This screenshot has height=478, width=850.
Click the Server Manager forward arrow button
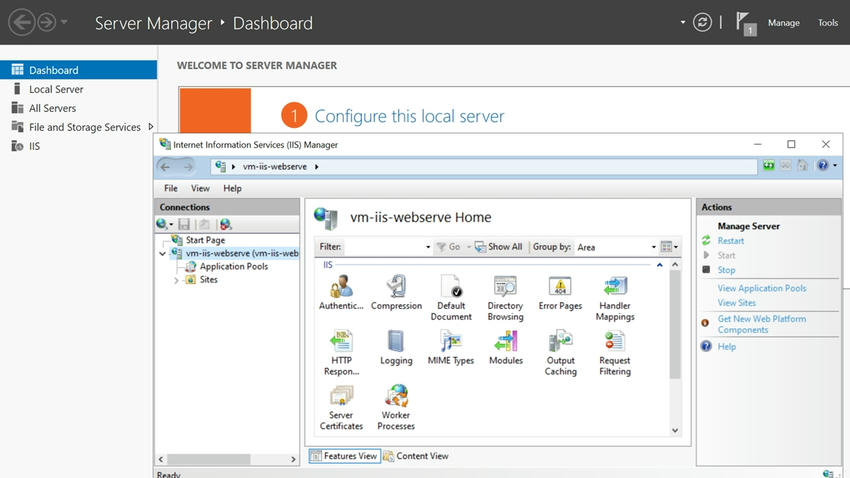47,23
